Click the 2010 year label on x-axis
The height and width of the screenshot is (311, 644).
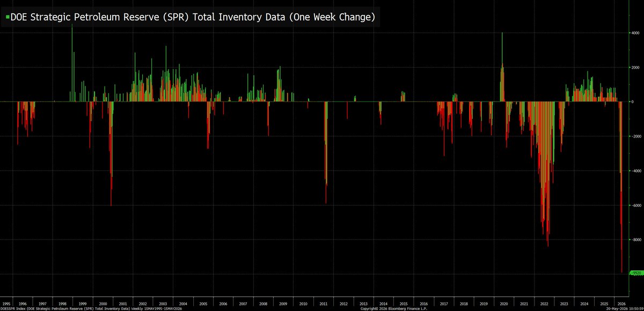[303, 303]
